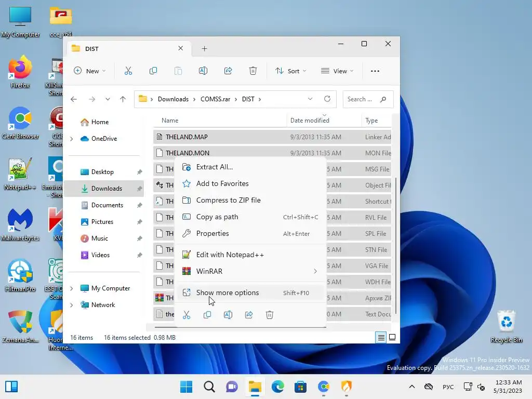Open My Computer desktop icon

(x=20, y=22)
